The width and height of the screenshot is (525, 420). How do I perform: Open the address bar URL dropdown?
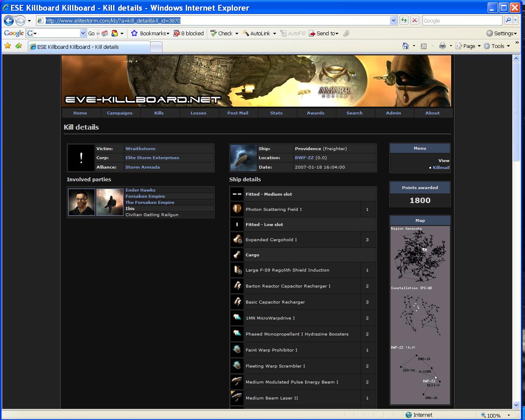[x=393, y=20]
